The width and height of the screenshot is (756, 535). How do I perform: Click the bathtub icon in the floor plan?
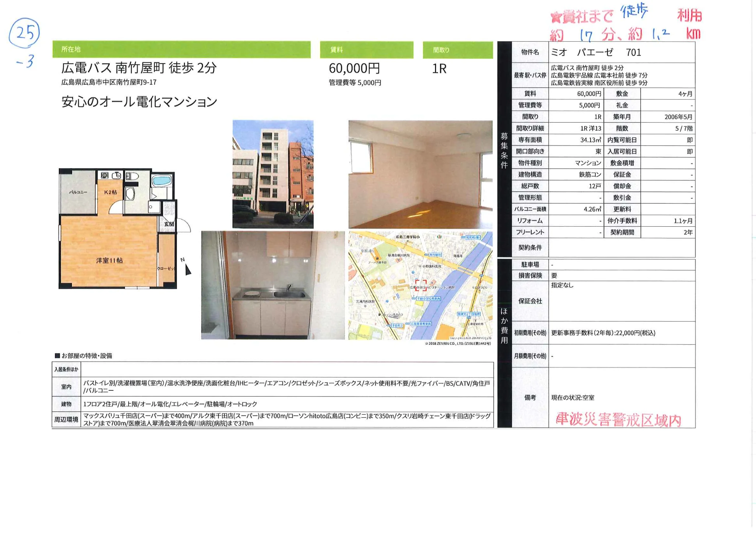pyautogui.click(x=161, y=181)
